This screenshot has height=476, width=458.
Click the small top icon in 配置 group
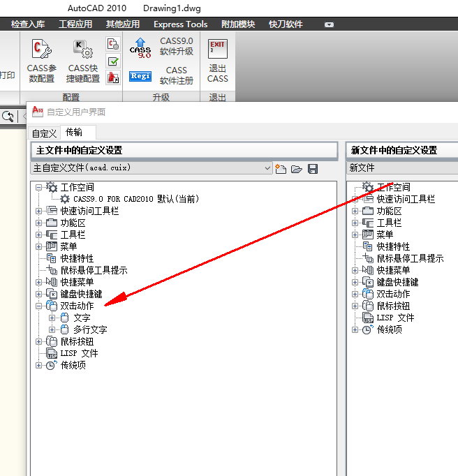tap(113, 45)
